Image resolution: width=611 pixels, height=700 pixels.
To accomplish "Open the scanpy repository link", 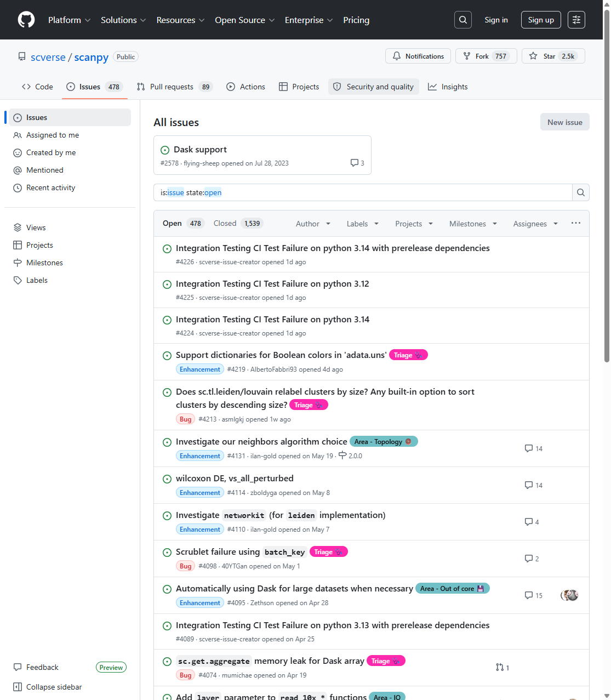I will tap(92, 58).
